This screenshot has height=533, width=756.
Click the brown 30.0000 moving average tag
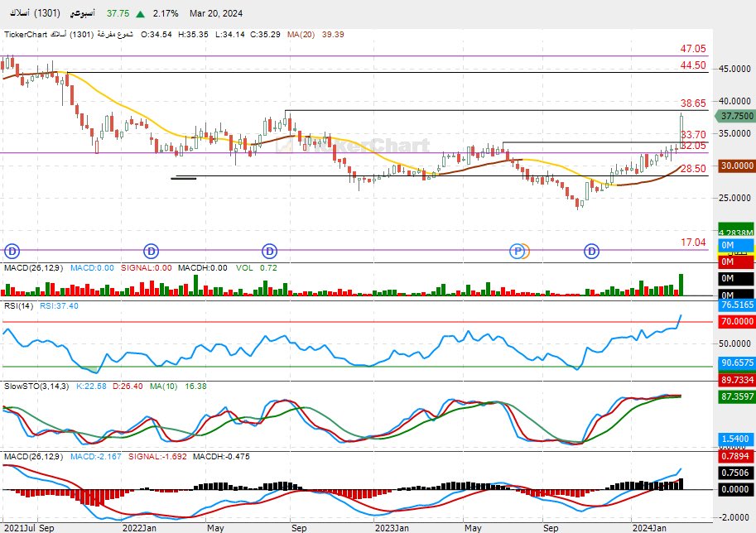point(737,166)
